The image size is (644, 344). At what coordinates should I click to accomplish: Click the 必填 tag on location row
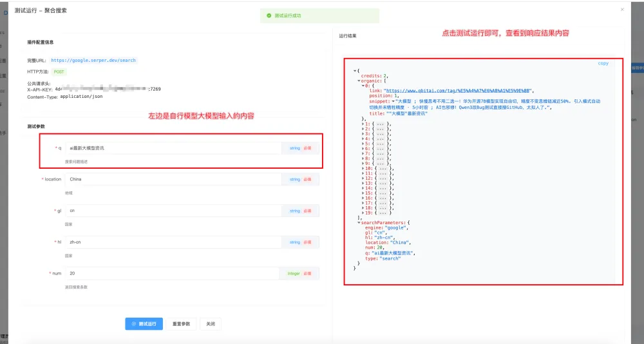[307, 179]
